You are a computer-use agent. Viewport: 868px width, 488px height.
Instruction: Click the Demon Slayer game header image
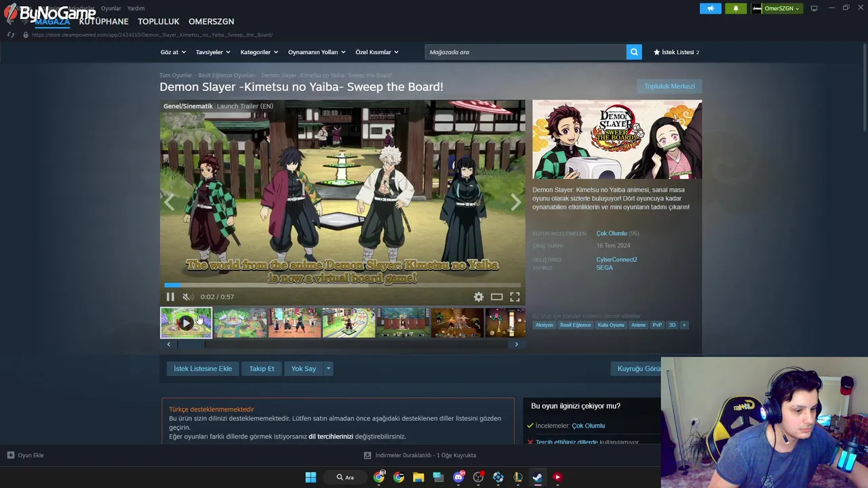click(617, 140)
